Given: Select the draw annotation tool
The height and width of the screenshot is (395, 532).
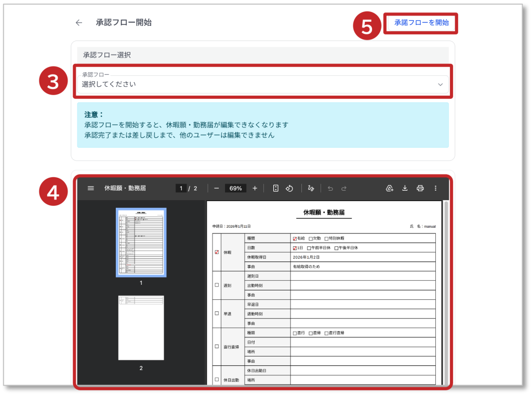Looking at the screenshot, I should click(311, 188).
